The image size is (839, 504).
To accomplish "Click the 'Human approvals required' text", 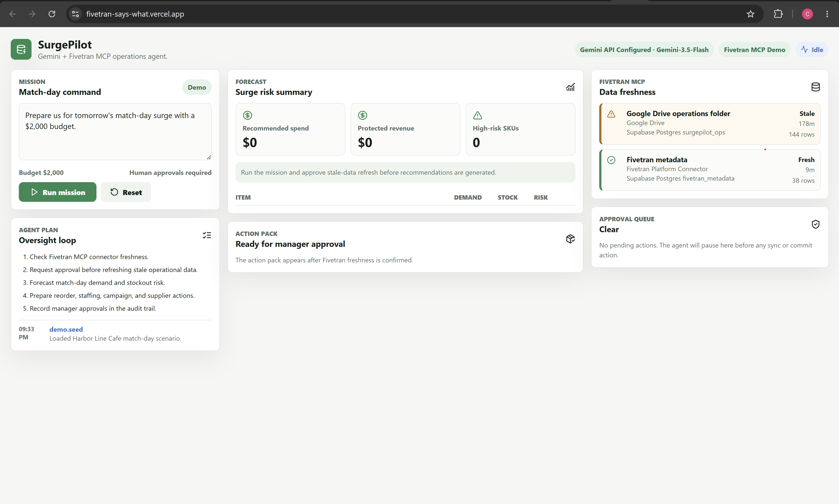I will pyautogui.click(x=170, y=173).
